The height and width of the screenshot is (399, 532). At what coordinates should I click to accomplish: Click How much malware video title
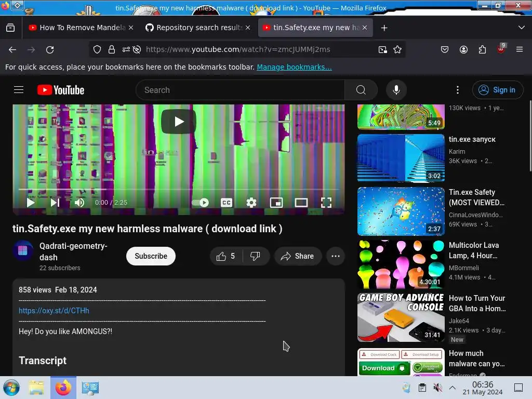coord(477,358)
